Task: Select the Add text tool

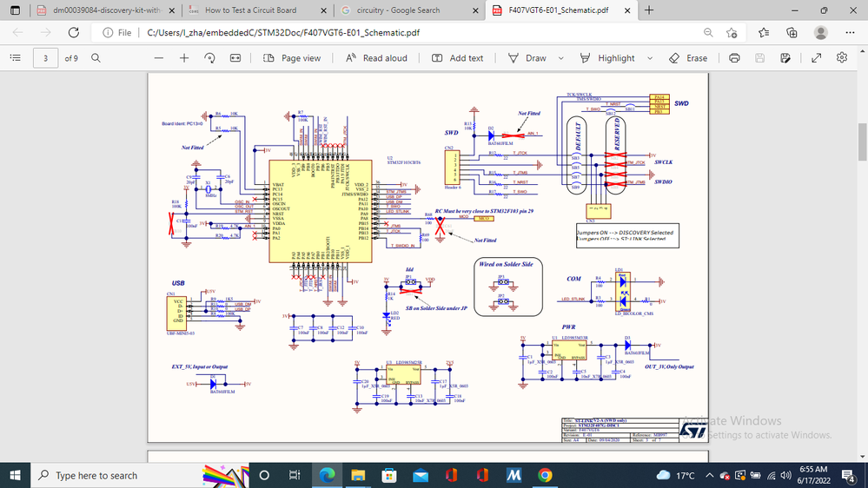Action: point(457,58)
